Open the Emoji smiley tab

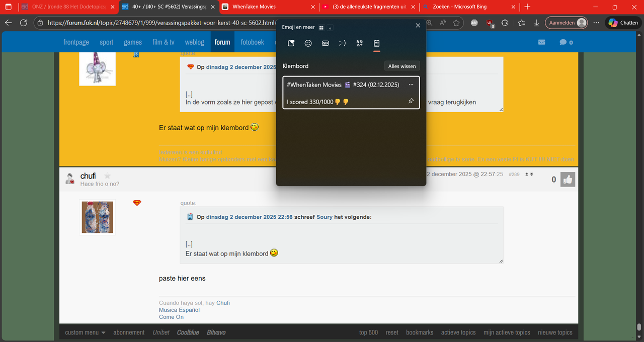point(308,43)
